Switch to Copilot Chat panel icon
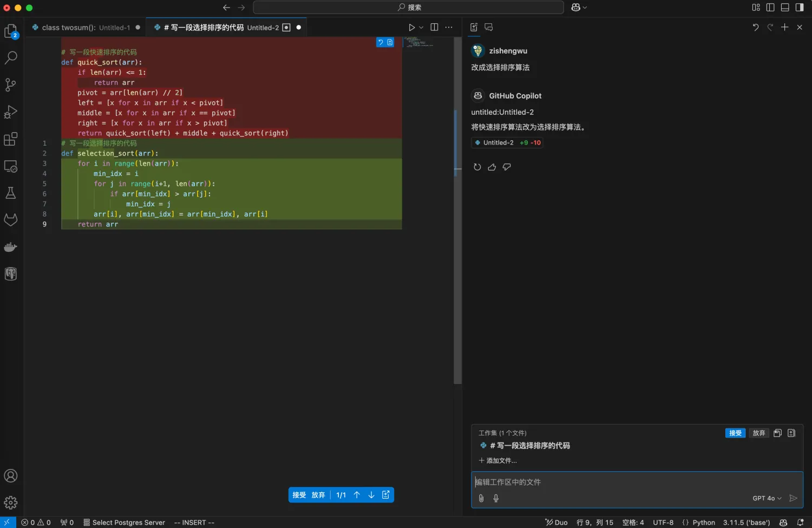812x528 pixels. pyautogui.click(x=489, y=27)
